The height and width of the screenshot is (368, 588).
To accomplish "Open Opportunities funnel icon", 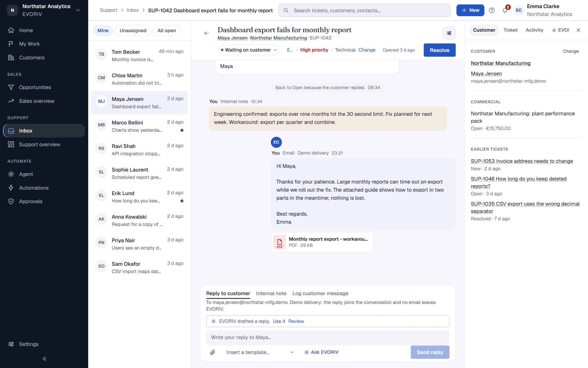I will click(11, 87).
